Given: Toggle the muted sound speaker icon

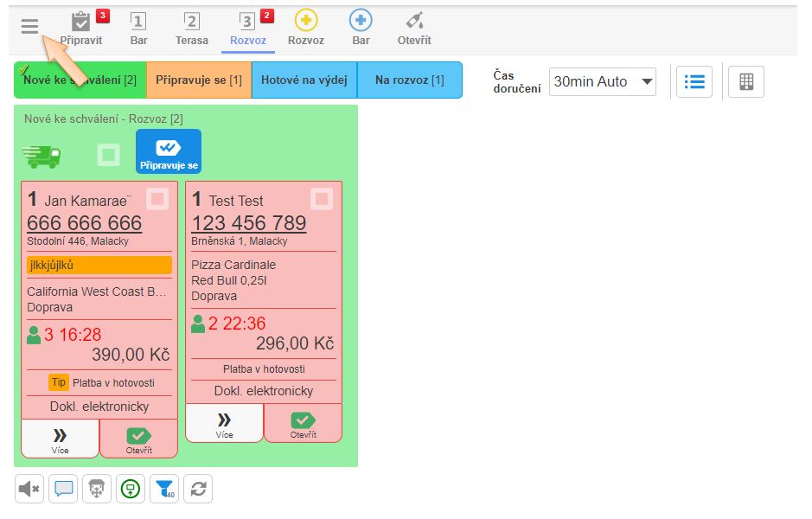Looking at the screenshot, I should click(x=29, y=489).
